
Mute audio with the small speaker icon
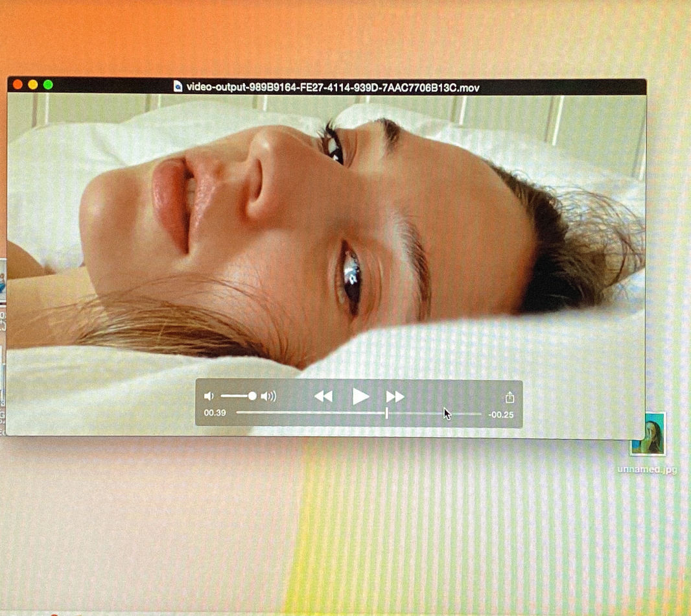click(x=209, y=396)
